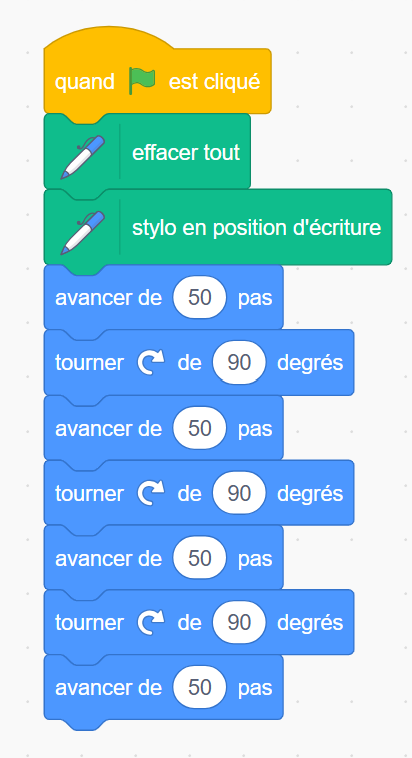Click the 90 degrees field in the third tourner block

click(x=239, y=623)
